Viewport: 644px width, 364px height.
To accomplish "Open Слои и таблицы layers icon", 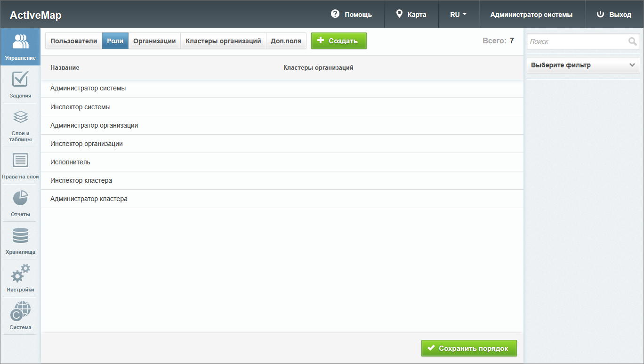I will click(20, 117).
